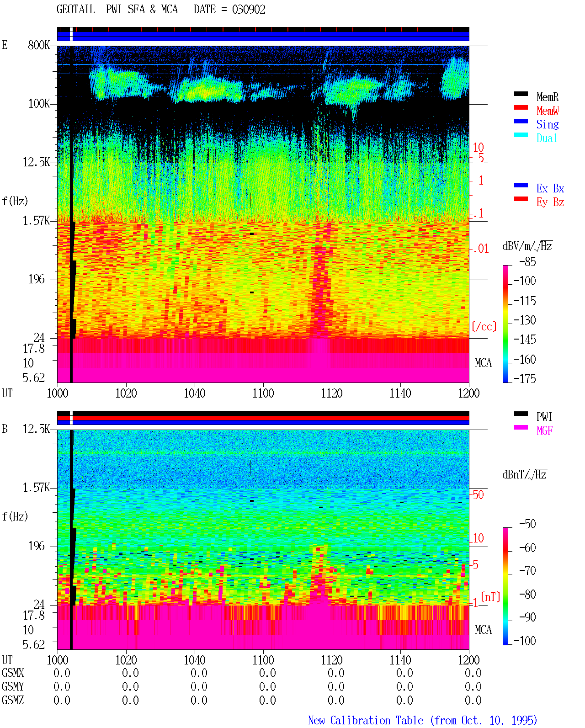Click the dBnT/√Hz unit label
Screen dimensions: 585x728
pyautogui.click(x=525, y=474)
